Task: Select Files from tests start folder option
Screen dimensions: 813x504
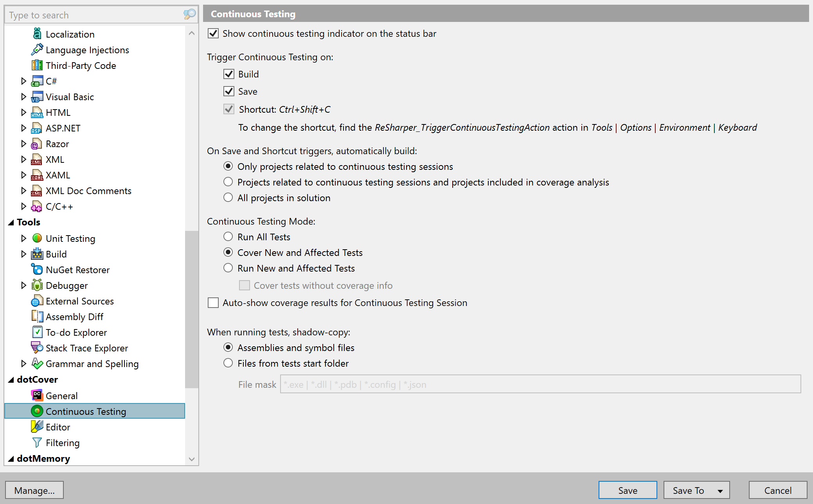Action: [228, 363]
